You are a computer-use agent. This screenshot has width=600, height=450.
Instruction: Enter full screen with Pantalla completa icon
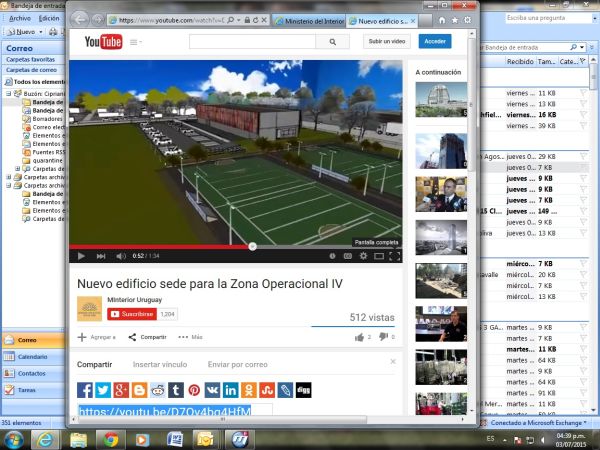click(x=394, y=256)
